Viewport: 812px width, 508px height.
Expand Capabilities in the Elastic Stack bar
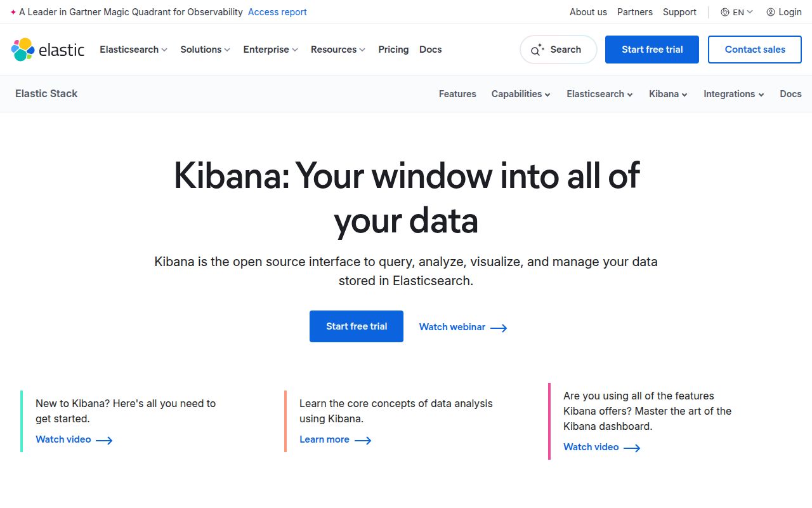coord(521,94)
